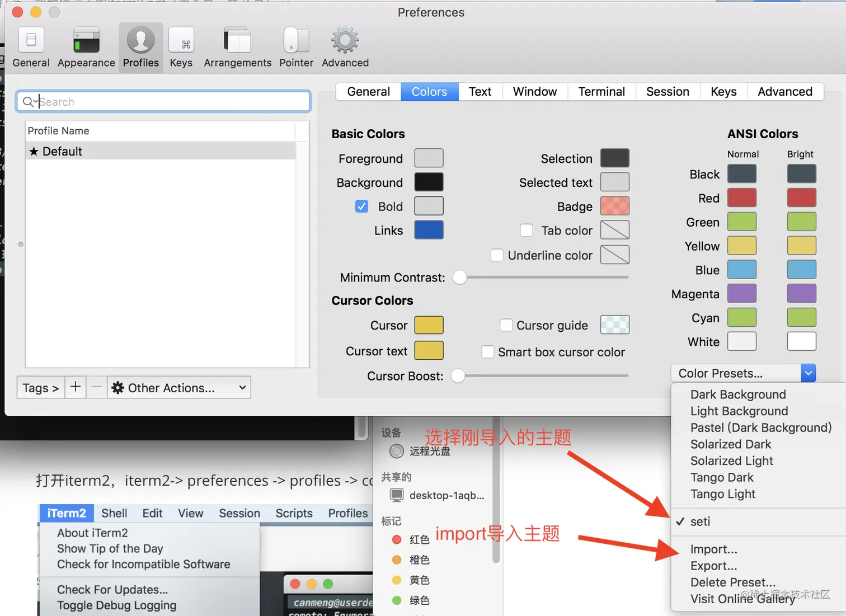Image resolution: width=846 pixels, height=616 pixels.
Task: Switch to the Keys profile tab
Action: tap(723, 92)
